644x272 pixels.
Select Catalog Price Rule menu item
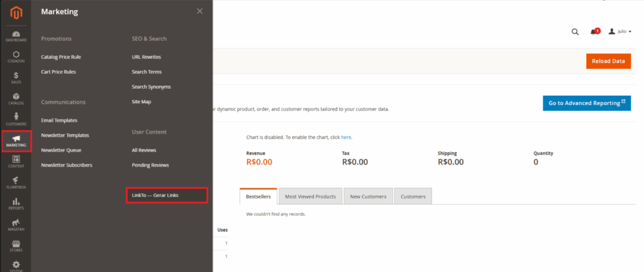61,57
